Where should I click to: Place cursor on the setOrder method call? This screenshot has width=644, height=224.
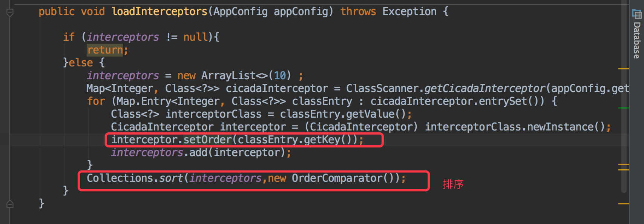coord(207,140)
